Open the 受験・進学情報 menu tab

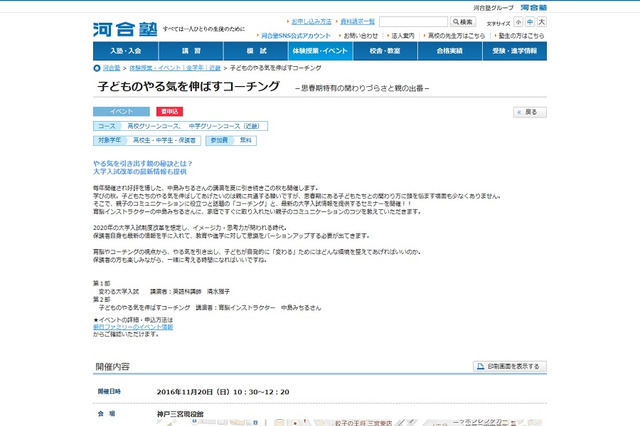[x=515, y=51]
